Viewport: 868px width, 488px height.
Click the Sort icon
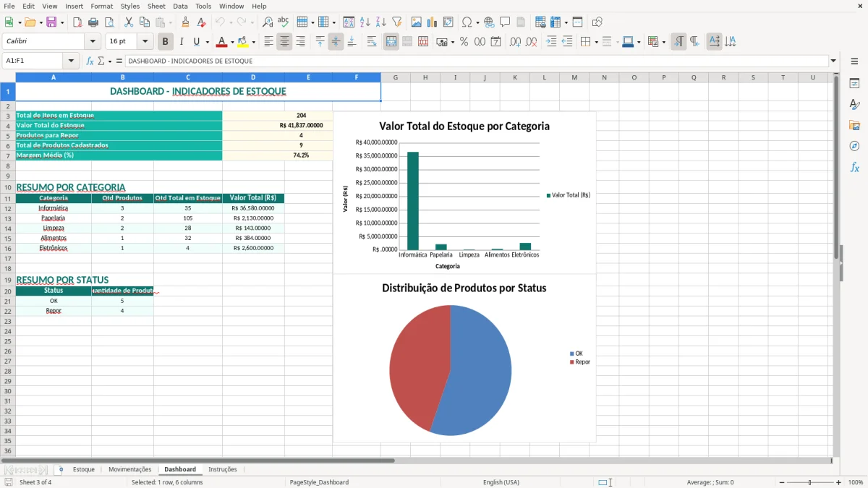[x=349, y=22]
